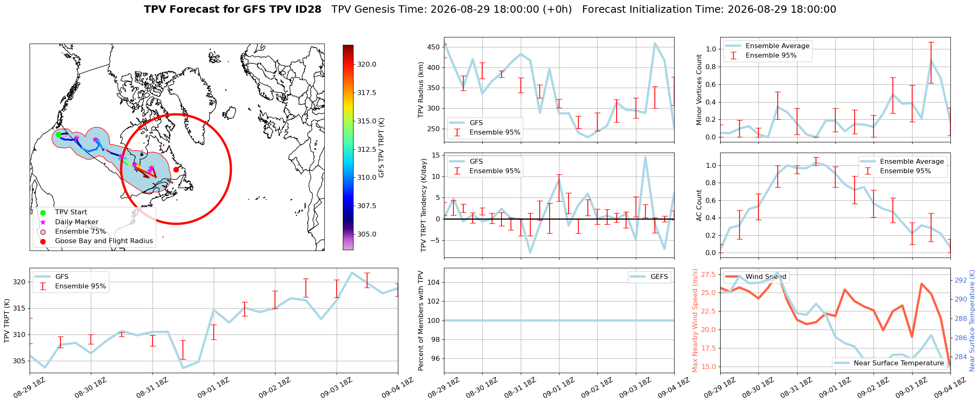The width and height of the screenshot is (980, 404).
Task: Click the "AC Count" y-axis label
Action: [x=699, y=205]
